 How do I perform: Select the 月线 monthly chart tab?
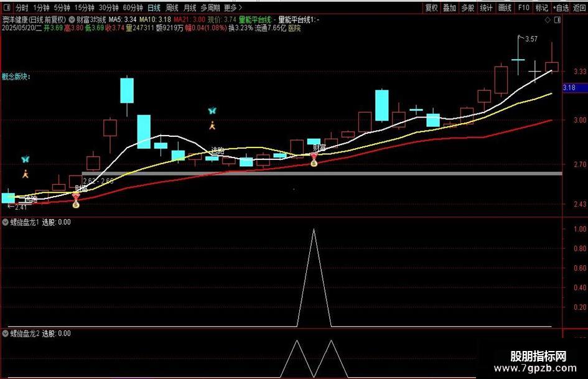(x=190, y=7)
